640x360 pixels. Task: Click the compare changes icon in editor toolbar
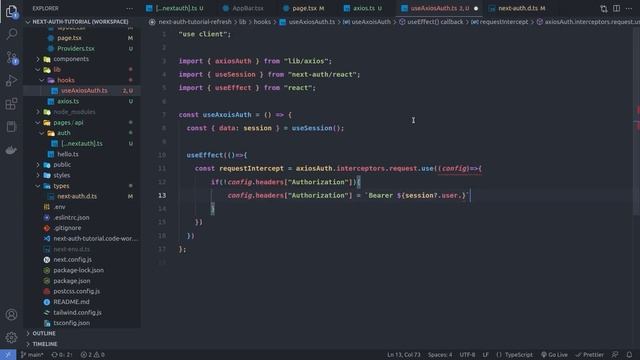pos(604,8)
